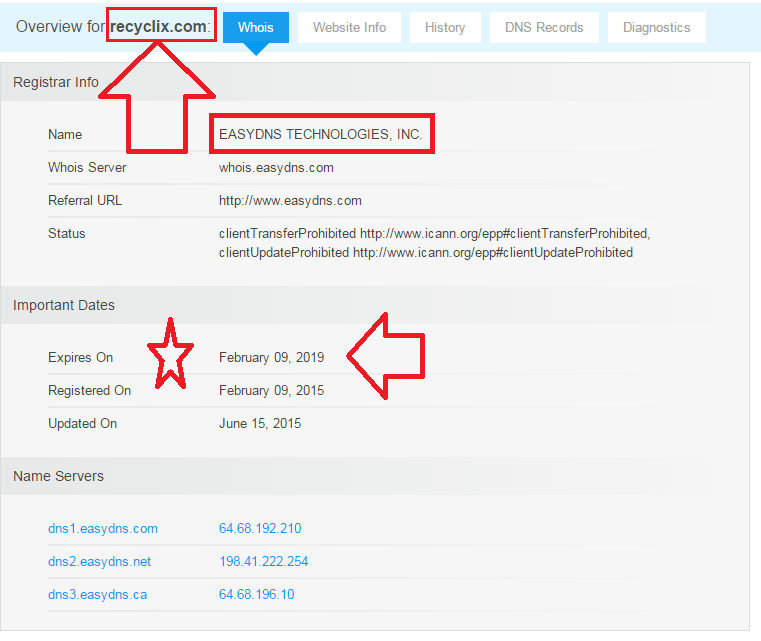Click the dns1.easydns.com name server link
Image resolution: width=761 pixels, height=641 pixels.
(x=103, y=528)
